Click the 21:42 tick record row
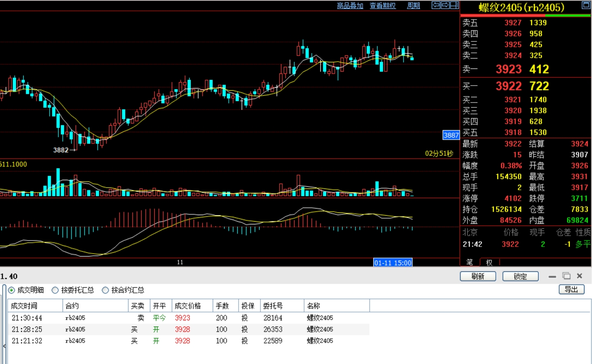Image resolution: width=592 pixels, height=364 pixels. (x=526, y=244)
